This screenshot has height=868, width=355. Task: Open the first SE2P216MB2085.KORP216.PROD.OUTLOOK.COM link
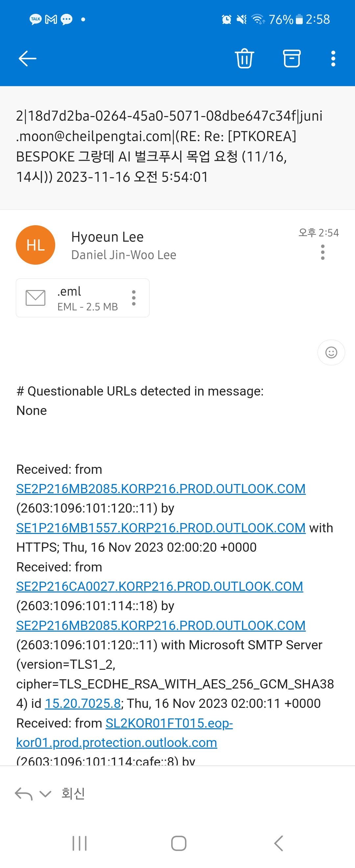tap(161, 489)
